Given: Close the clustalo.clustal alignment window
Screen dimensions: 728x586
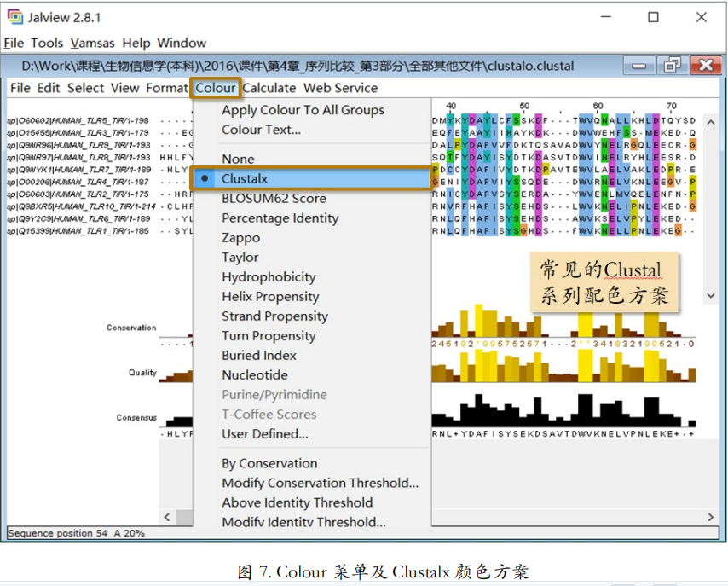Looking at the screenshot, I should tap(706, 66).
